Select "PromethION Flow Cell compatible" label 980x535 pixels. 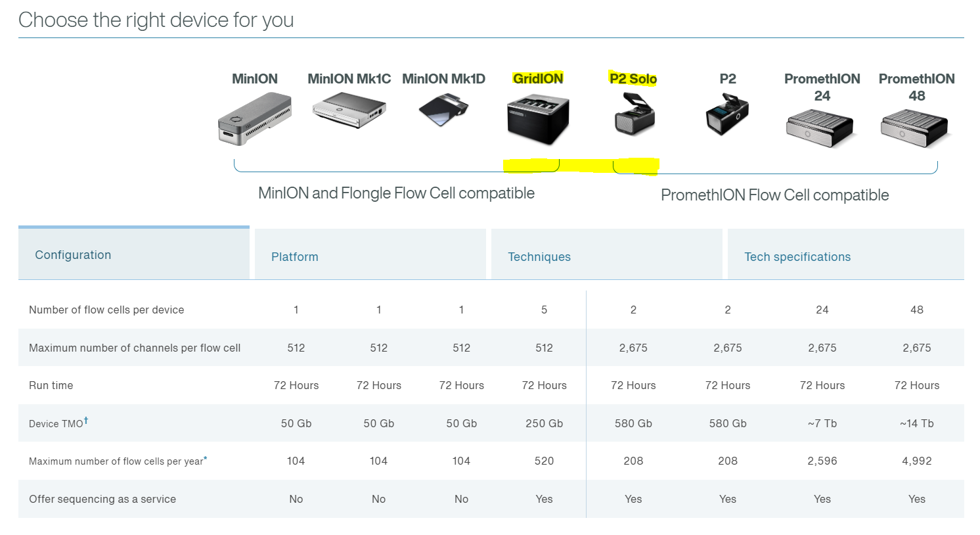775,195
